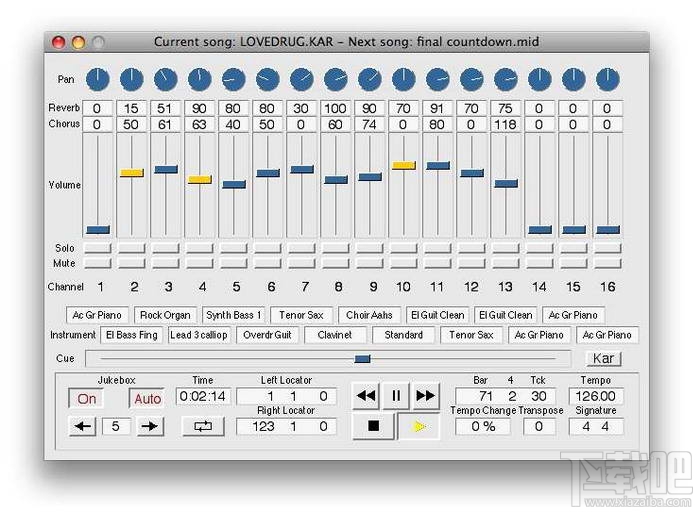Viewport: 700px width, 512px height.
Task: Toggle the Jukebox Auto button
Action: click(147, 398)
